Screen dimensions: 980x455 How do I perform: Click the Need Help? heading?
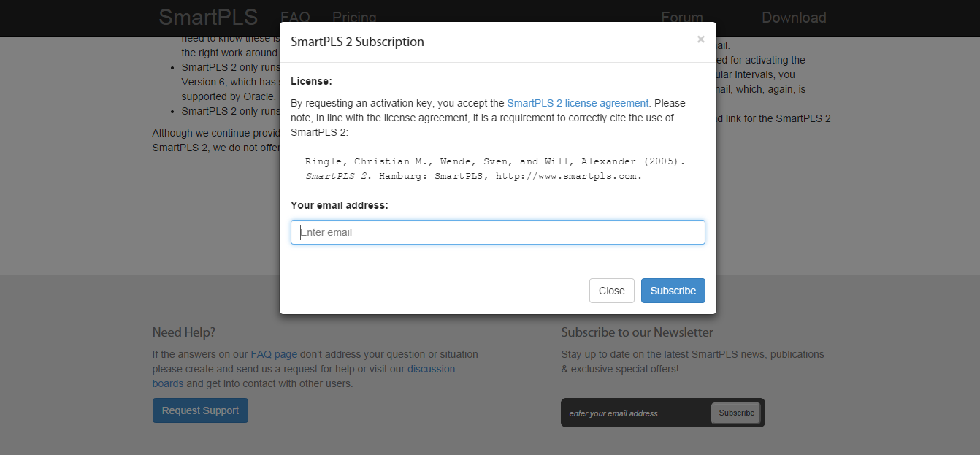(x=183, y=332)
